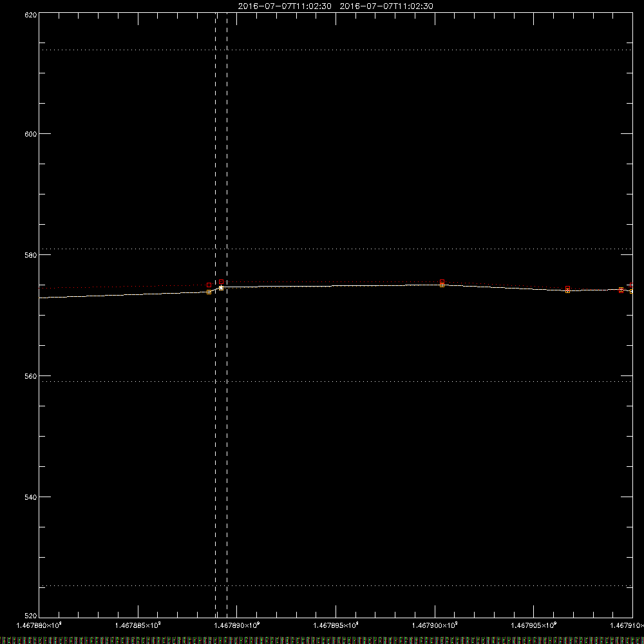Click the 1.467900×10⁹ x-axis label
The image size is (644, 644).
435,625
